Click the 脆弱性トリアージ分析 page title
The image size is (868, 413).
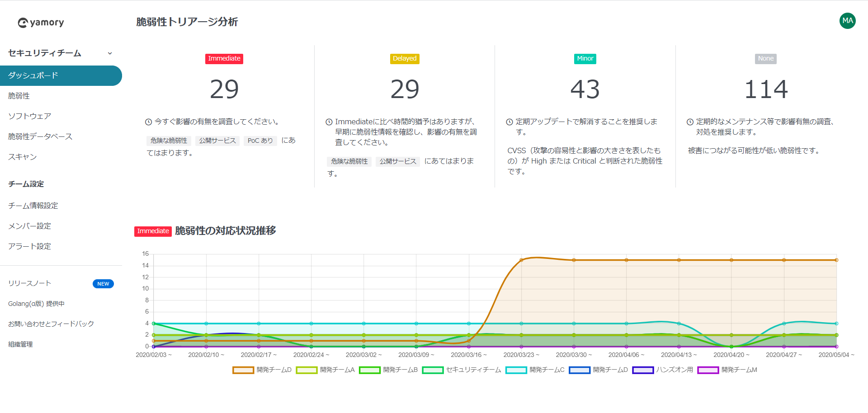[187, 22]
